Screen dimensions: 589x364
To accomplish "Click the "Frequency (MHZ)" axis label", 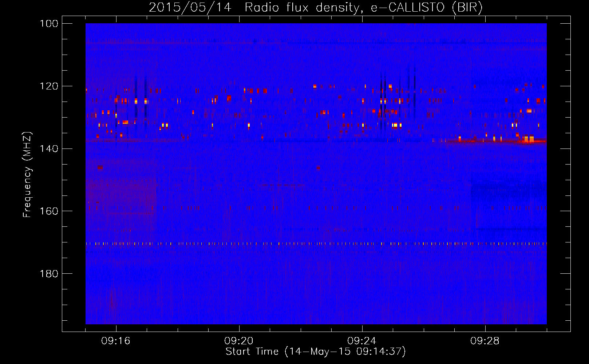I will coord(27,175).
